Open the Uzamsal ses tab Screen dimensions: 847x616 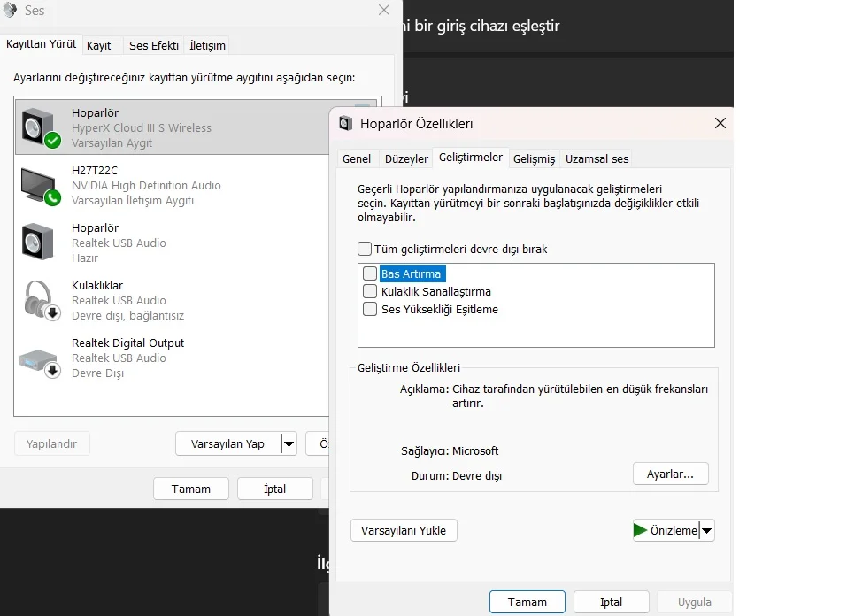(597, 158)
